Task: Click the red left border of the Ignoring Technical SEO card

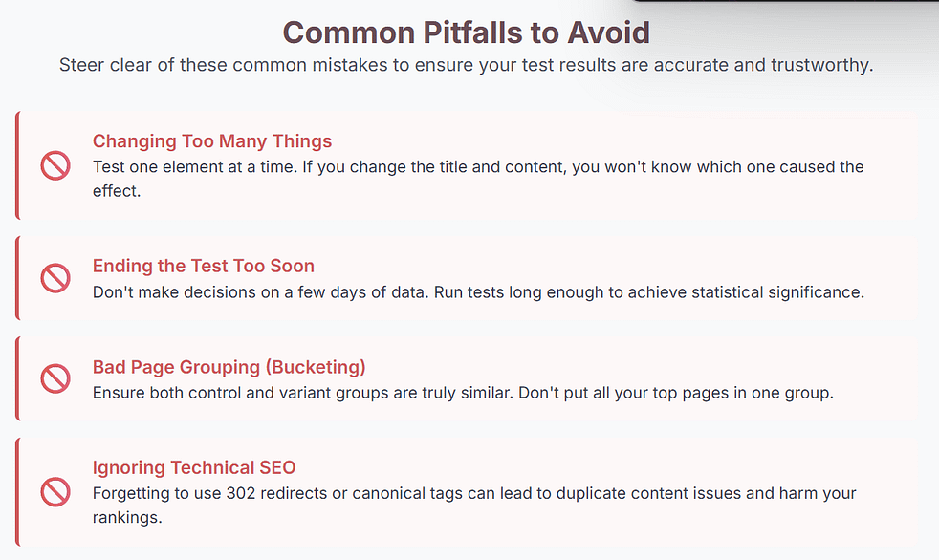Action: click(17, 491)
